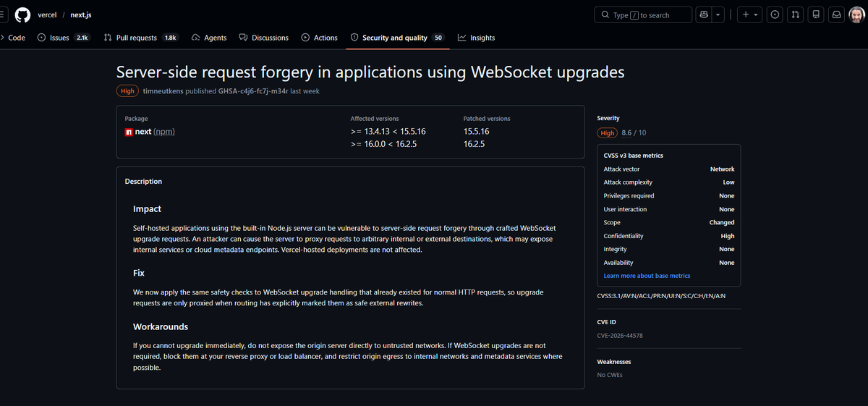Expand the Copilot dropdown arrow
The height and width of the screenshot is (406, 868).
click(718, 14)
